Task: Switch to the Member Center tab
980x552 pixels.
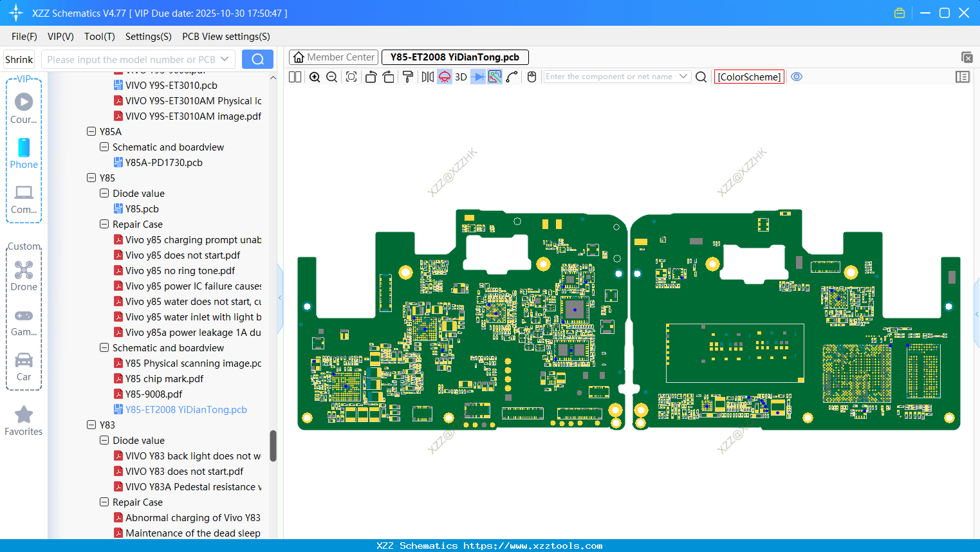Action: (x=334, y=57)
